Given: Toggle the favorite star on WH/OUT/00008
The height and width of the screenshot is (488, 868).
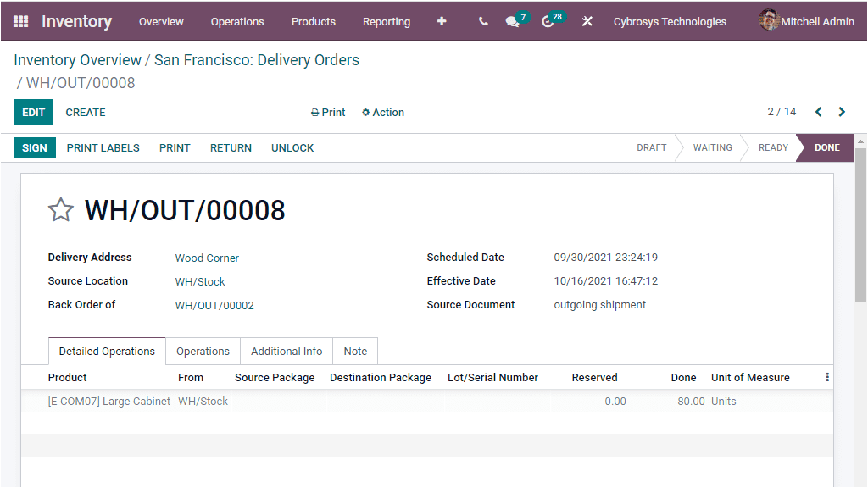Looking at the screenshot, I should click(60, 209).
